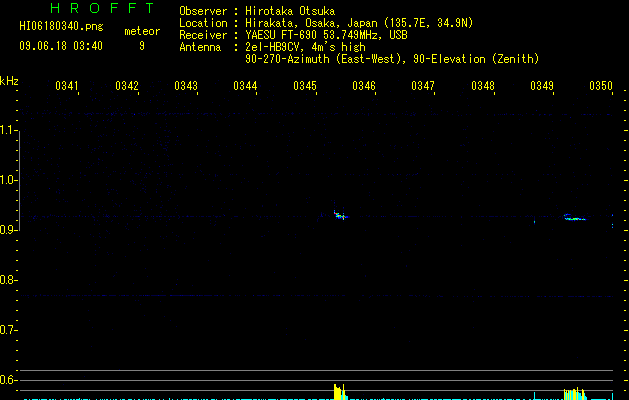Click the yellow intensity peak below 0345 echo
This screenshot has height=400, width=629.
tap(339, 392)
